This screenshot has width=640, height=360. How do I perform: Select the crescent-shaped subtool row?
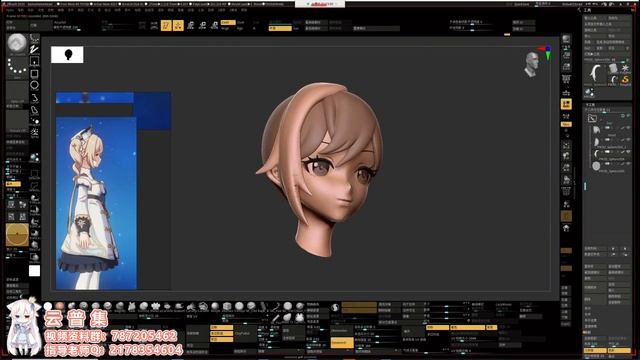tap(610, 154)
